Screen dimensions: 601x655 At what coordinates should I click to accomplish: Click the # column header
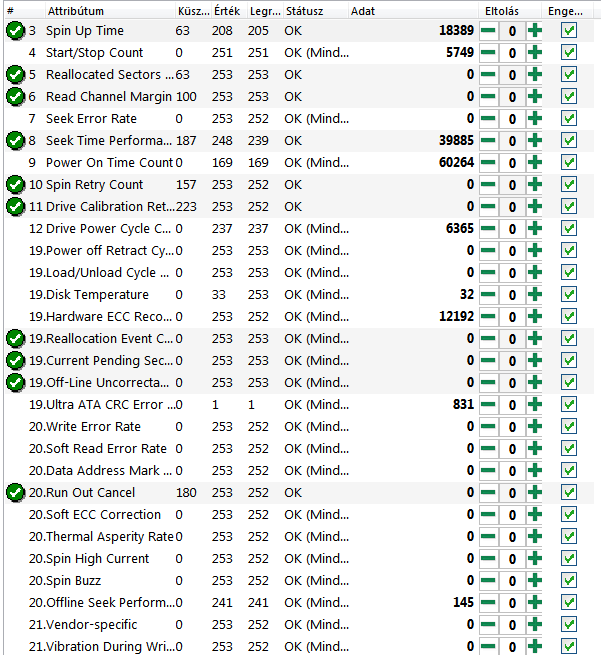(24, 11)
